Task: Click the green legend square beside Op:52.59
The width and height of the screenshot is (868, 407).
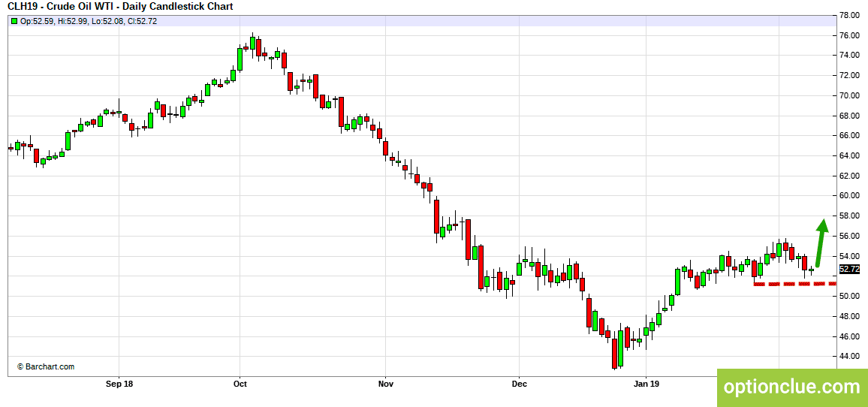Action: (14, 21)
